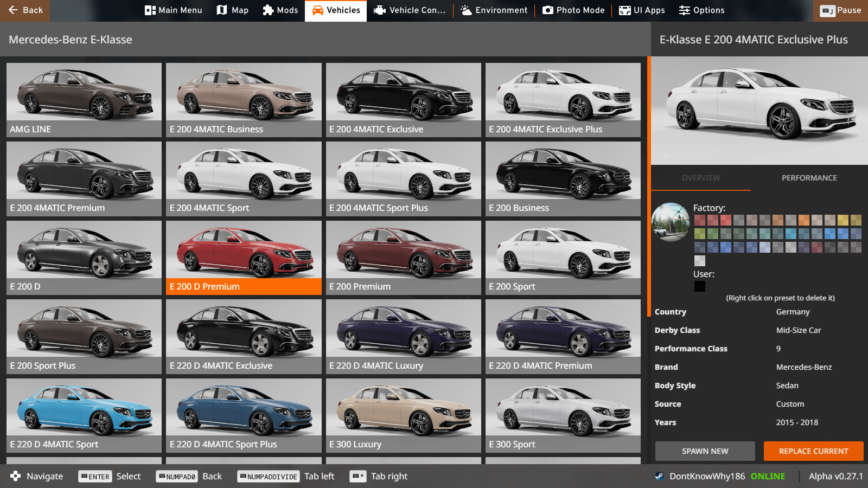This screenshot has height=488, width=868.
Task: Select the E 200 4MATIC Business card
Action: 244,100
